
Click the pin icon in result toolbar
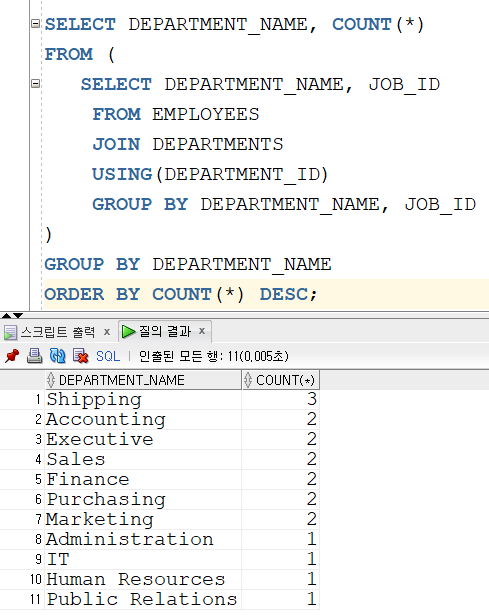12,356
